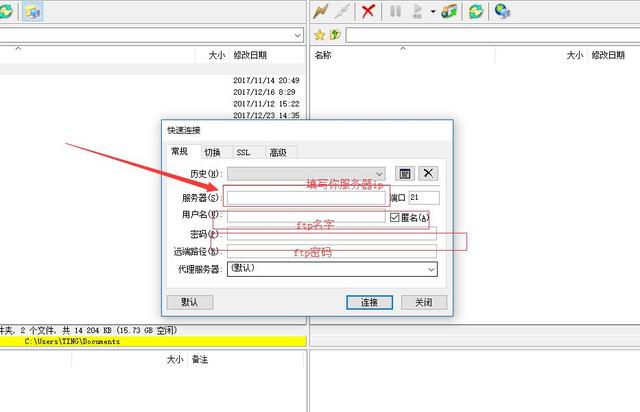Image resolution: width=640 pixels, height=412 pixels.
Task: Click into the 端口 port field showing 21
Action: [x=424, y=198]
